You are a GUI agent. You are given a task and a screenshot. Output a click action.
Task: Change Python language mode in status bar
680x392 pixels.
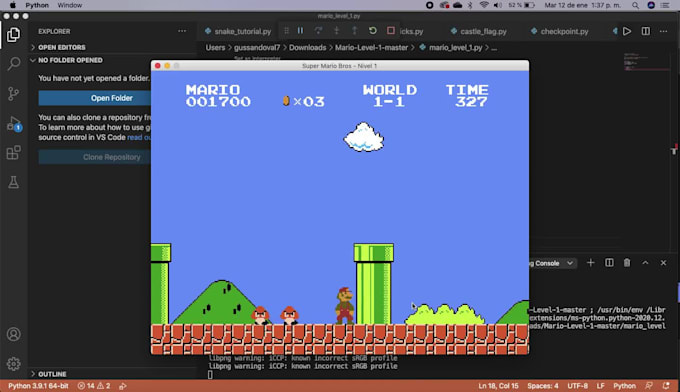point(624,385)
